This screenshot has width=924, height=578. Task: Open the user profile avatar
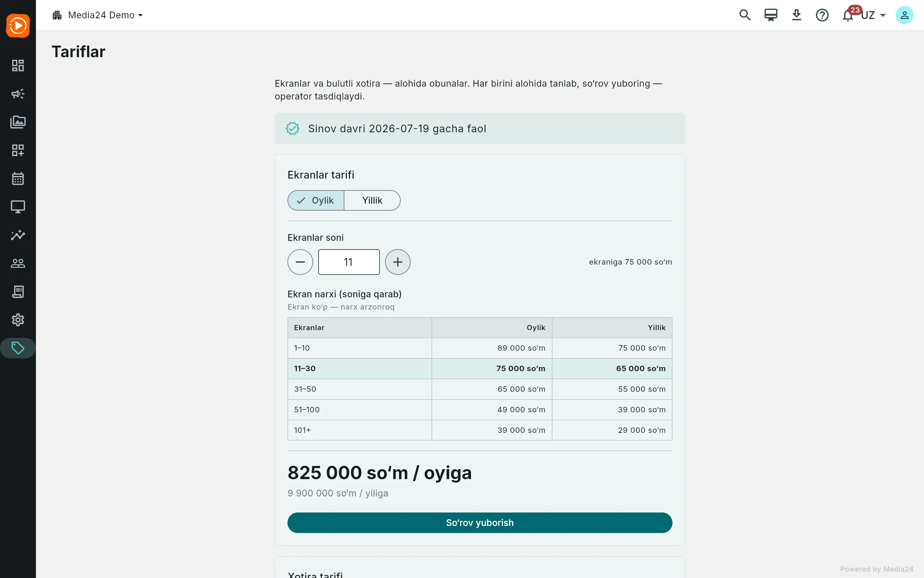pyautogui.click(x=904, y=15)
